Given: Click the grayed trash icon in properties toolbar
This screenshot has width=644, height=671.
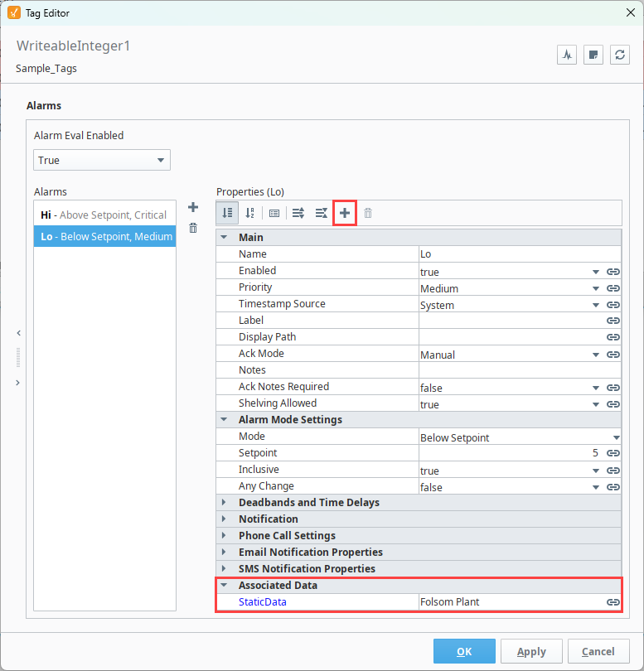Looking at the screenshot, I should point(368,213).
